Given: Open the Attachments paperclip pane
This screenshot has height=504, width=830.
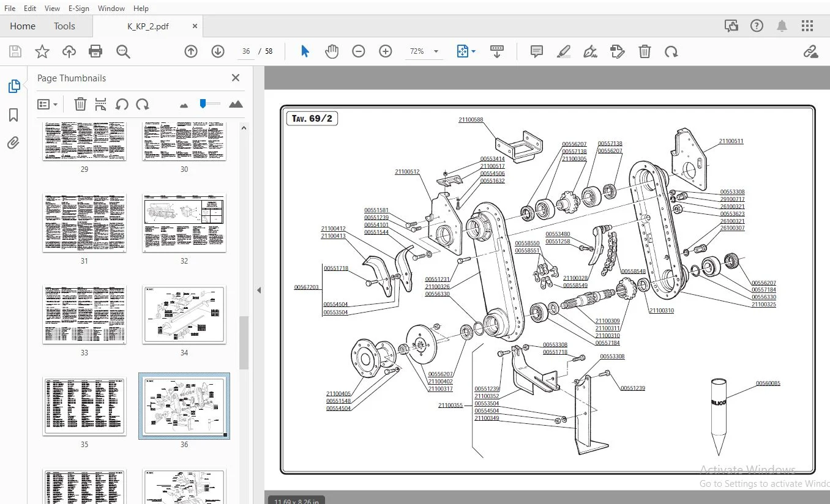Looking at the screenshot, I should click(x=13, y=143).
